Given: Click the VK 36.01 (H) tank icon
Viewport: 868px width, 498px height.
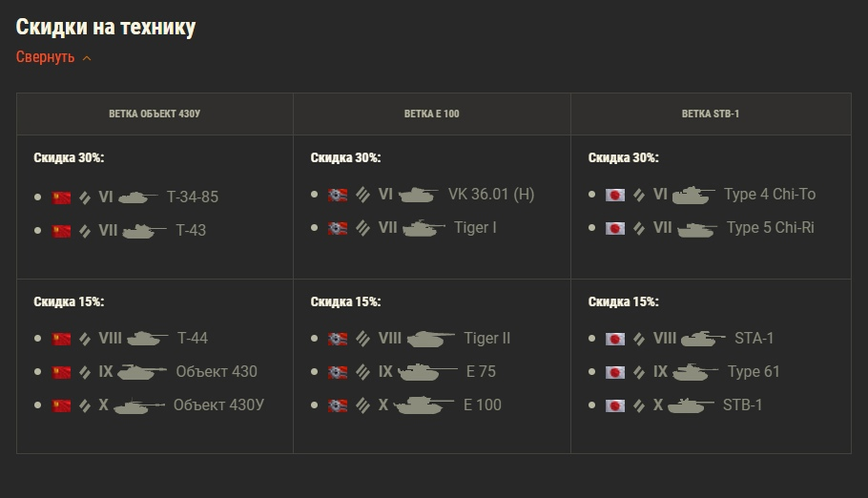Looking at the screenshot, I should [419, 195].
